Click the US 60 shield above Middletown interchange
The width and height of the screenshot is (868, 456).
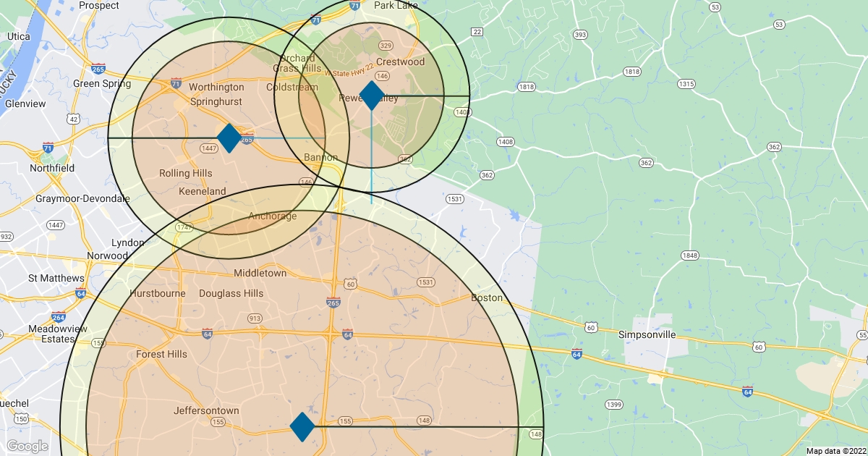click(350, 284)
